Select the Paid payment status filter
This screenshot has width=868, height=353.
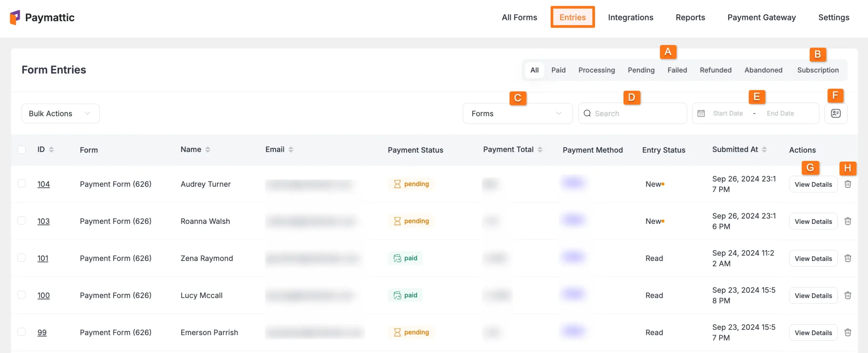click(x=558, y=70)
